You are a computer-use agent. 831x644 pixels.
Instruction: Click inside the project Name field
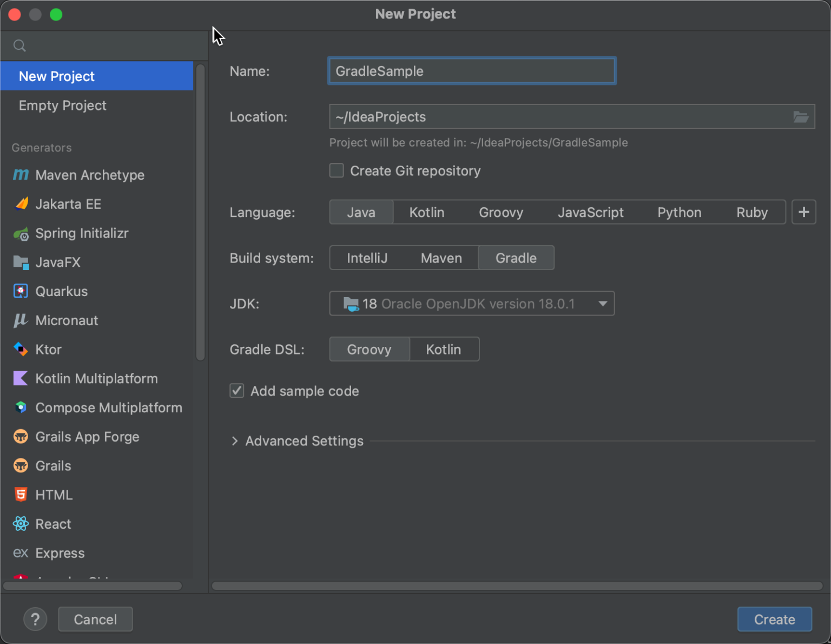click(x=471, y=71)
